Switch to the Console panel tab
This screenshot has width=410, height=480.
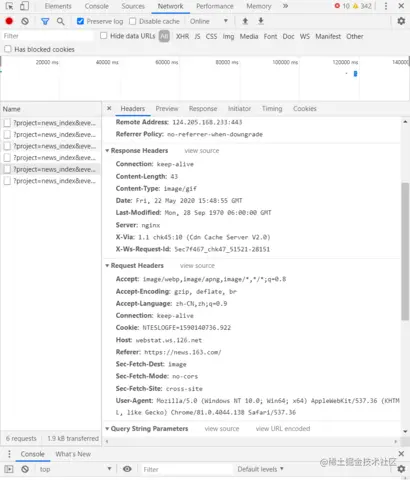coord(96,6)
